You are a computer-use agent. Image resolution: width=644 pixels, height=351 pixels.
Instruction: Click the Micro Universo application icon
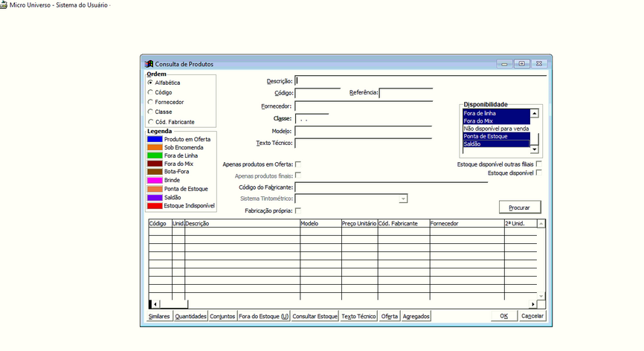4,5
